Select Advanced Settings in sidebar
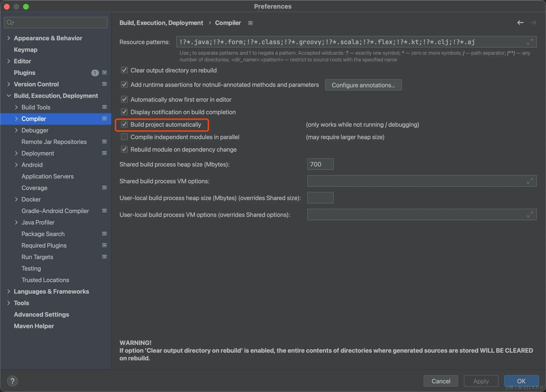The image size is (546, 392). [x=41, y=314]
